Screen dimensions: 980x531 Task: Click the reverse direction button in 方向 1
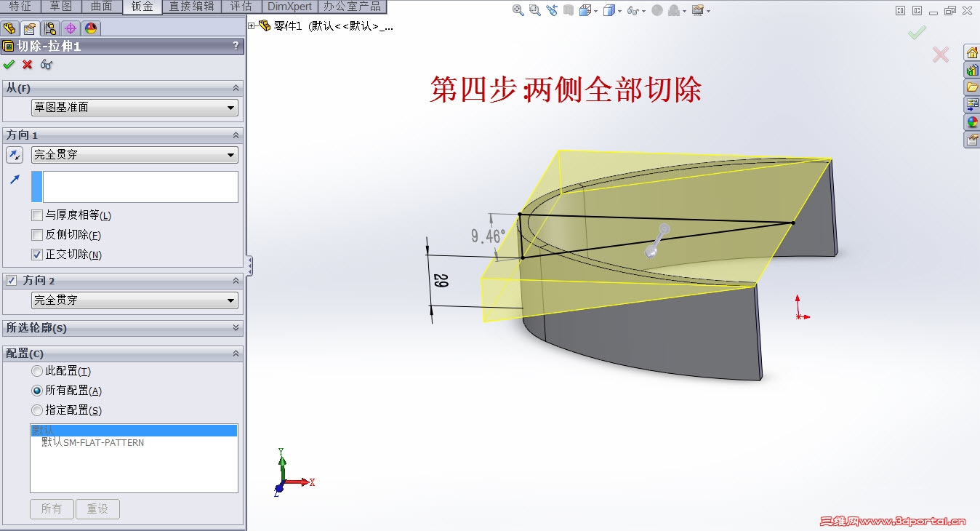15,154
